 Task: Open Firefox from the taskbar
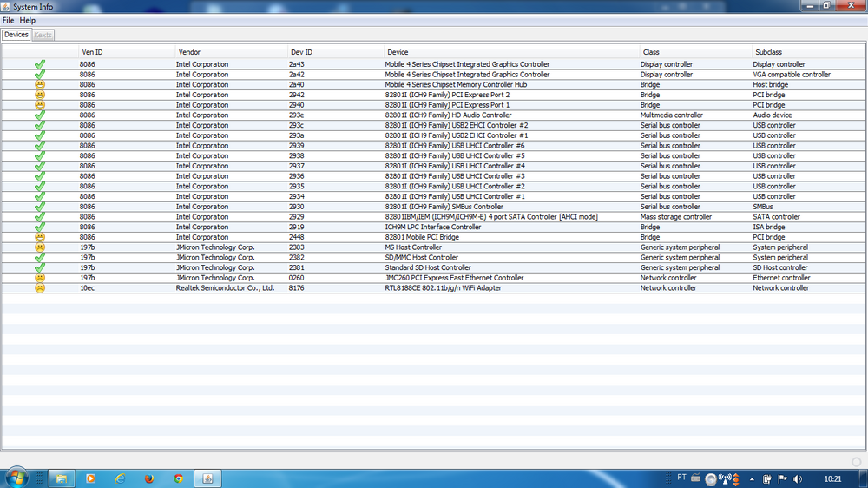point(148,478)
